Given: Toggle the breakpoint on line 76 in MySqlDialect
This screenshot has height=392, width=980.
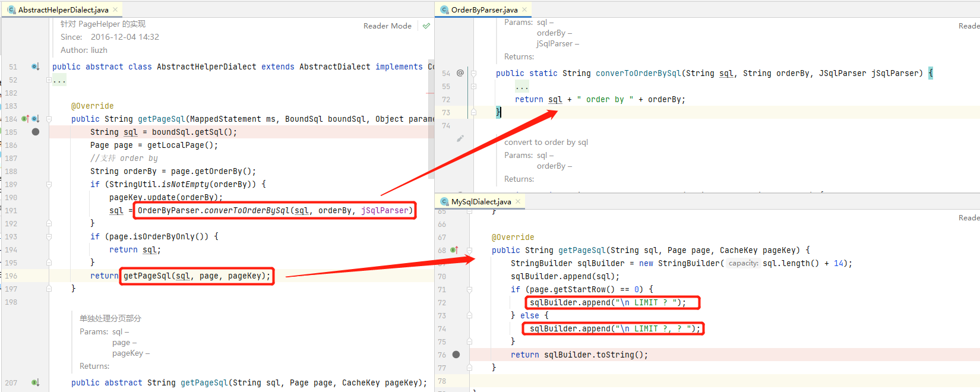Looking at the screenshot, I should (x=456, y=355).
